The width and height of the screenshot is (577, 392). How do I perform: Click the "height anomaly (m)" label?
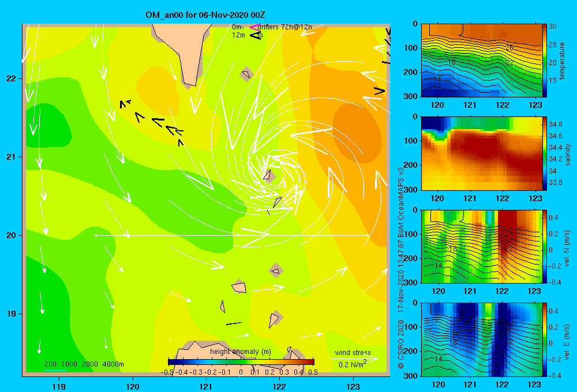point(241,352)
